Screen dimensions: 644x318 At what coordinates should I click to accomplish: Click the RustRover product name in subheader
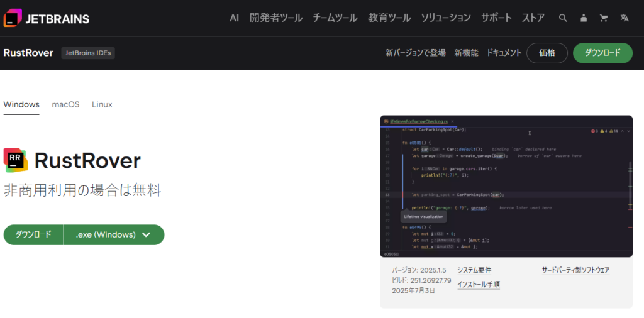click(28, 53)
